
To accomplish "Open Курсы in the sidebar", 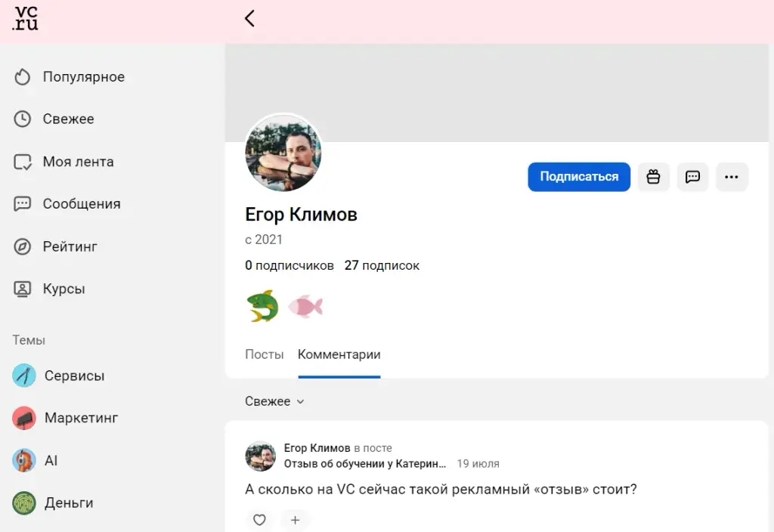I will tap(64, 289).
